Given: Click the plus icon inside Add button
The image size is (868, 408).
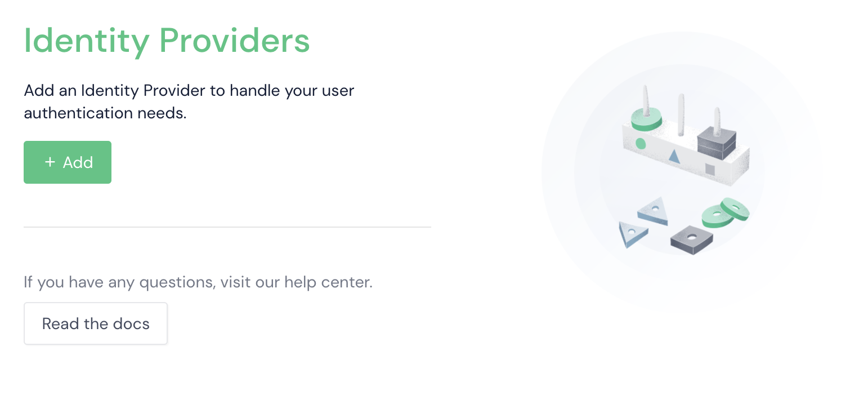Looking at the screenshot, I should click(50, 162).
